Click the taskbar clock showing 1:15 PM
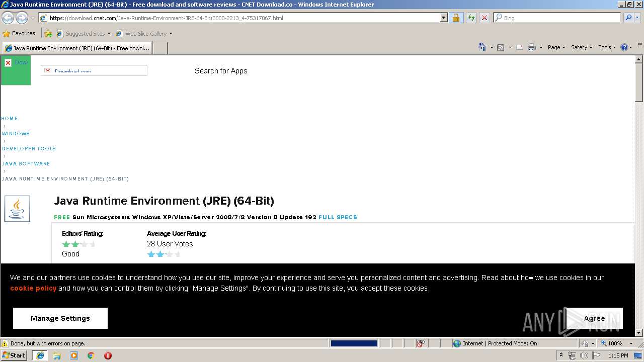The height and width of the screenshot is (362, 644). [618, 355]
